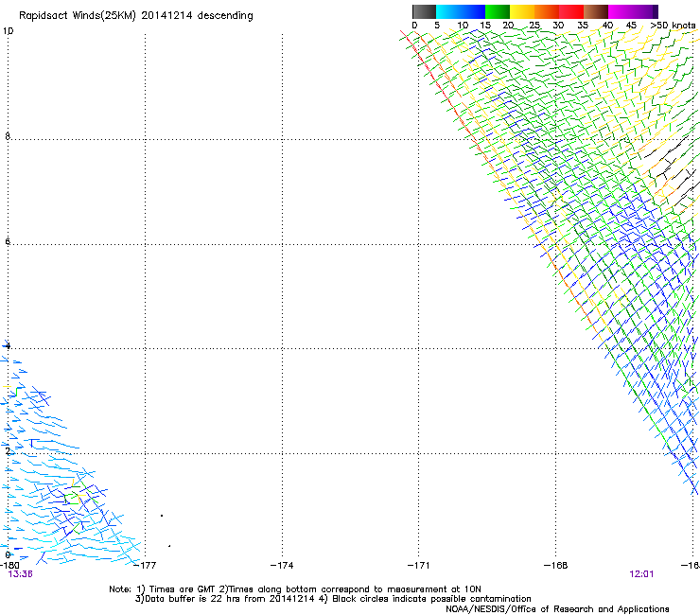Click the latitude label '6' on left axis

8,241
